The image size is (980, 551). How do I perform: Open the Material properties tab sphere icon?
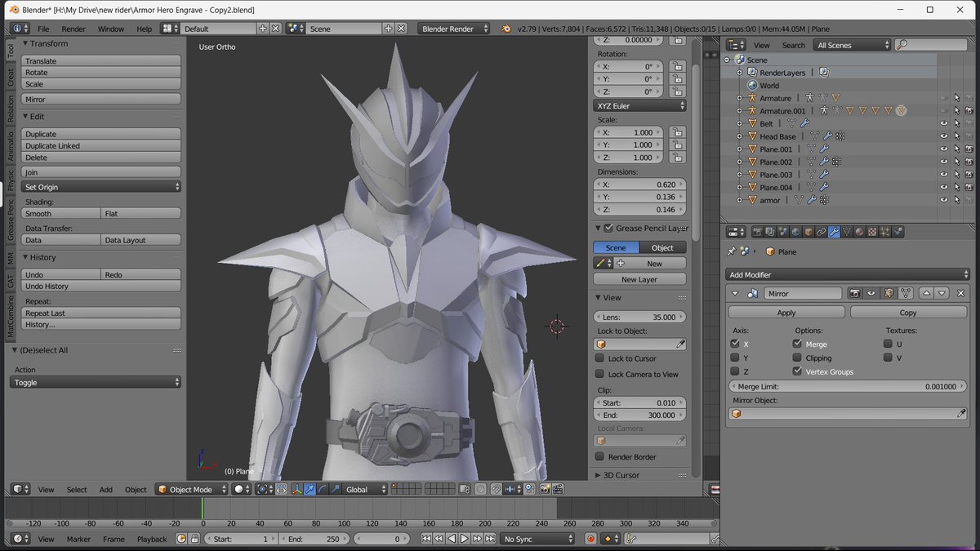tap(859, 232)
